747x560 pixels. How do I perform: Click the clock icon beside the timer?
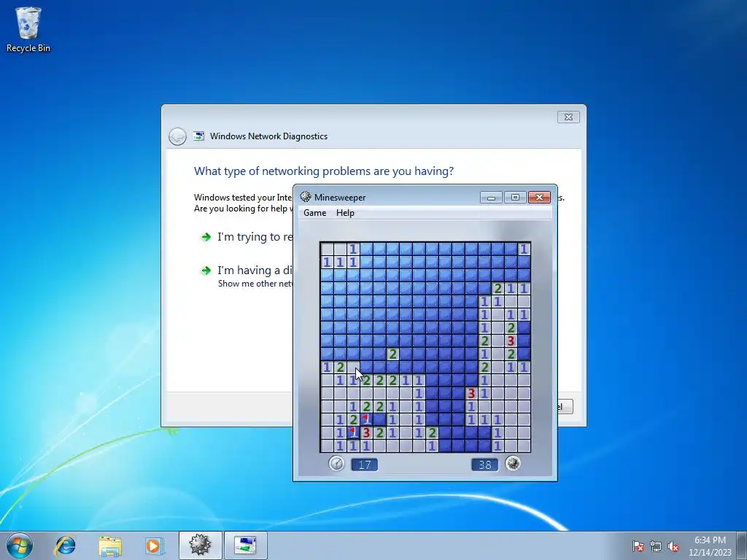point(336,463)
